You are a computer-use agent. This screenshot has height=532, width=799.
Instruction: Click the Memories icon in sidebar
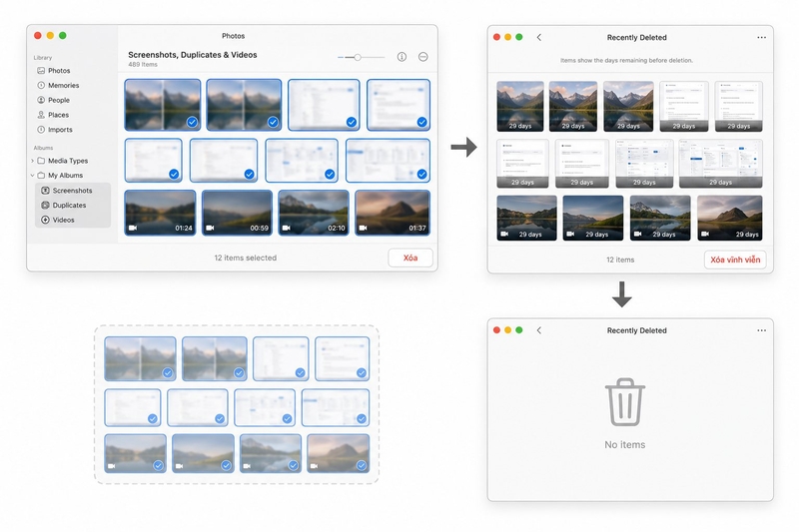(41, 86)
